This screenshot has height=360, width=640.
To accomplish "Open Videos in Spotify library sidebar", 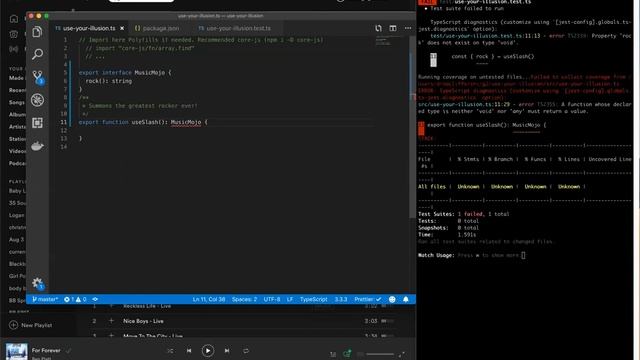I will (17, 151).
